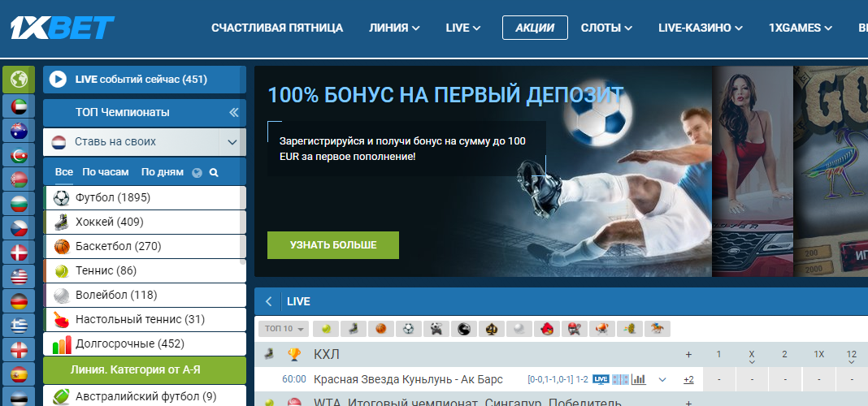
Task: Click the woman in red dress banner thumbnail
Action: (753, 171)
